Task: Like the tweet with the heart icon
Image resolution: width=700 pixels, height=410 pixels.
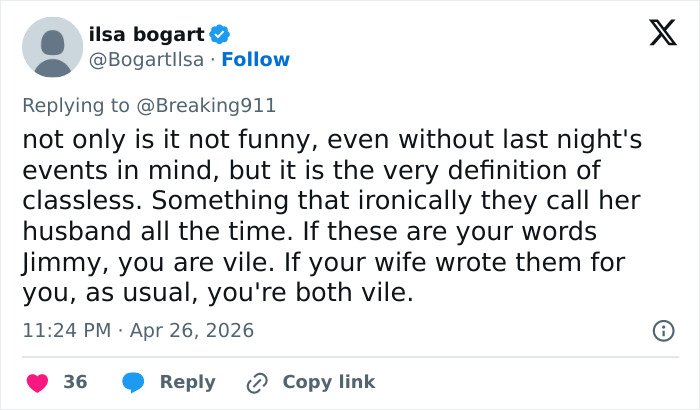Action: 36,382
